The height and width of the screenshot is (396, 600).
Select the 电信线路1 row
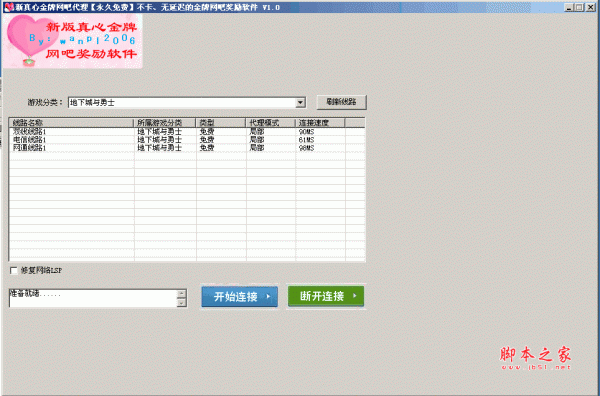point(187,140)
